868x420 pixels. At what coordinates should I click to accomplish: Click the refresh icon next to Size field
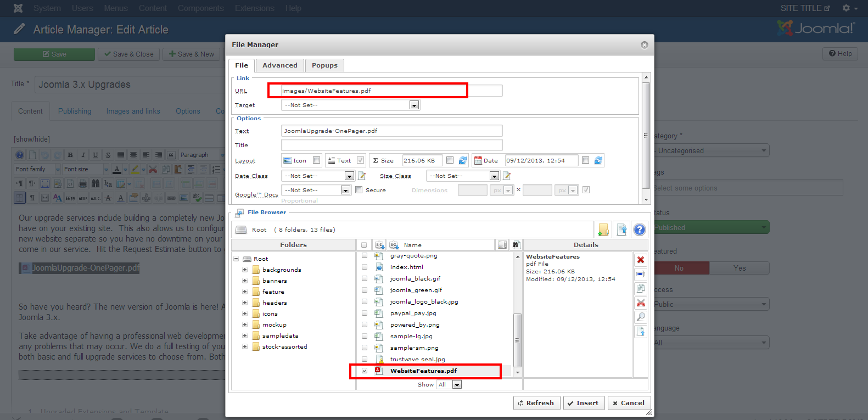[x=463, y=160]
